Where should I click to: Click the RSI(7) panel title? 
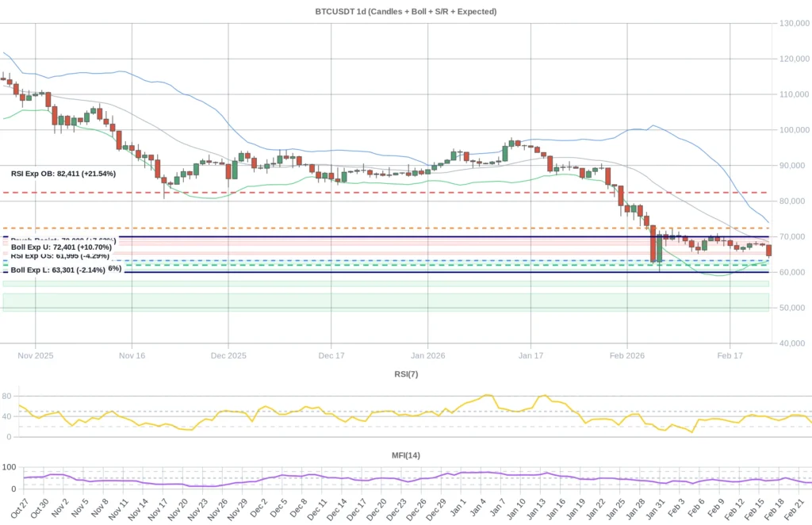[x=407, y=374]
